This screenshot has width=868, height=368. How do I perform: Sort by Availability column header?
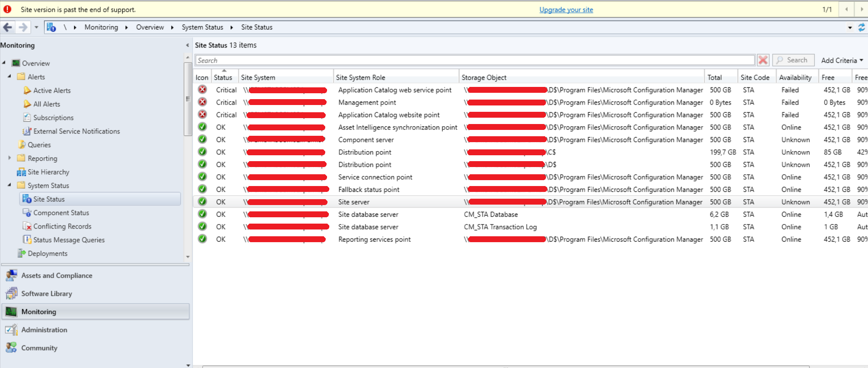pyautogui.click(x=797, y=77)
